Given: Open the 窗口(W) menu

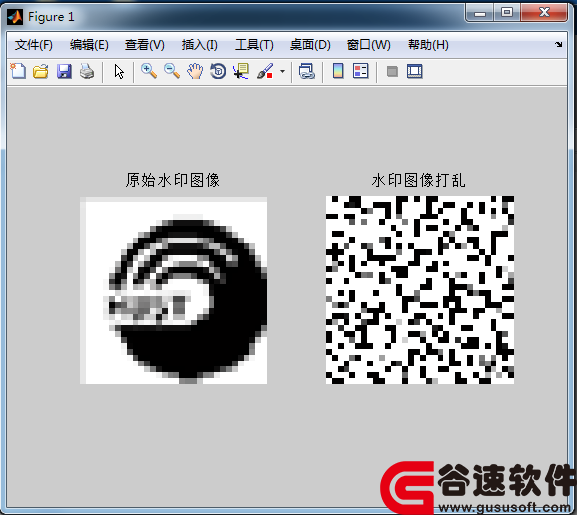Looking at the screenshot, I should (368, 45).
